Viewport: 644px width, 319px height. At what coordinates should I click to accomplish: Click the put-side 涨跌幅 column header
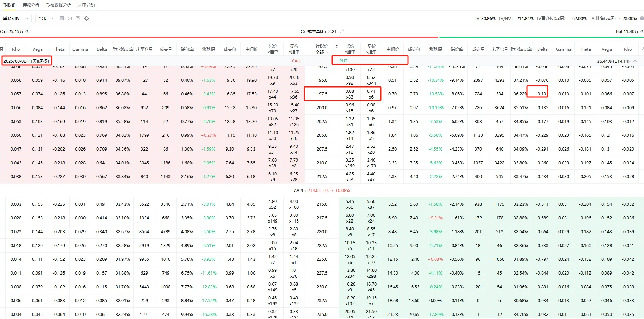[436, 49]
